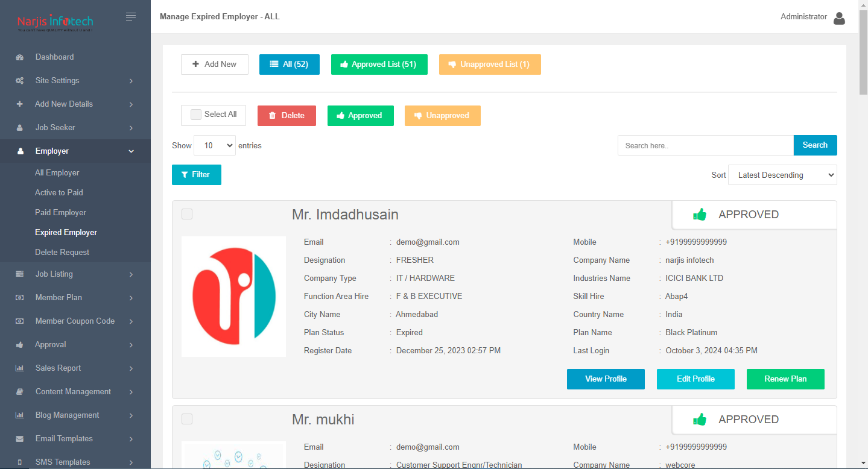
Task: Click the Administrator name text
Action: point(803,17)
